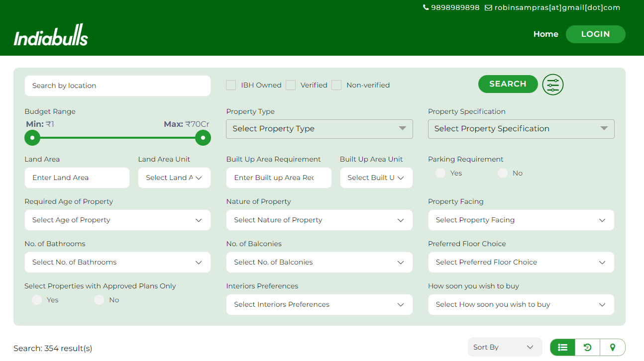Image resolution: width=644 pixels, height=361 pixels.
Task: Switch to map pin view icon
Action: click(613, 347)
